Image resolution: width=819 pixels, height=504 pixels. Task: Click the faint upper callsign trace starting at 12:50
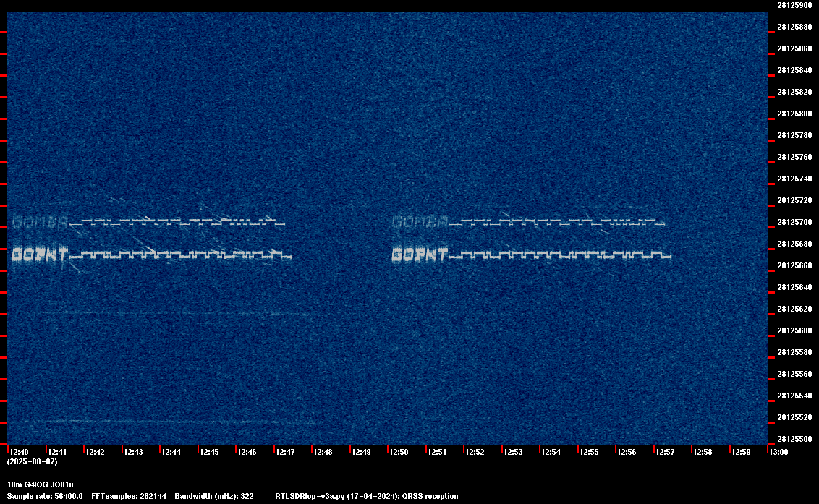pyautogui.click(x=420, y=222)
